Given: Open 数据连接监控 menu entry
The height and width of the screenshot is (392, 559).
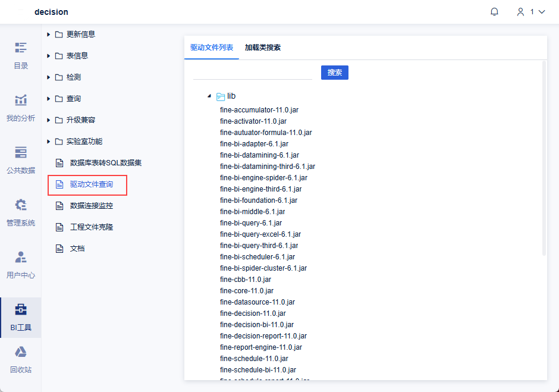Looking at the screenshot, I should click(x=91, y=206).
